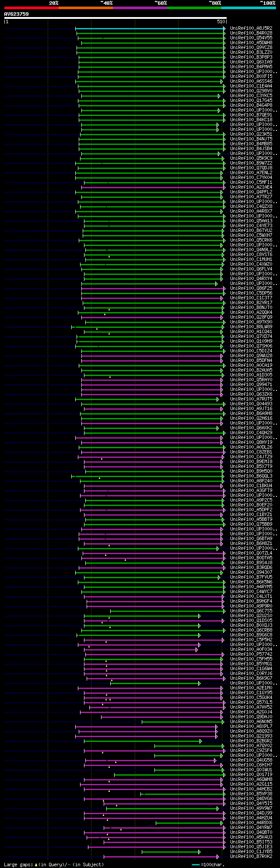The width and height of the screenshot is (280, 868).
Task: Select hit UniRef100_Q8HYI9
Action: (252, 442)
